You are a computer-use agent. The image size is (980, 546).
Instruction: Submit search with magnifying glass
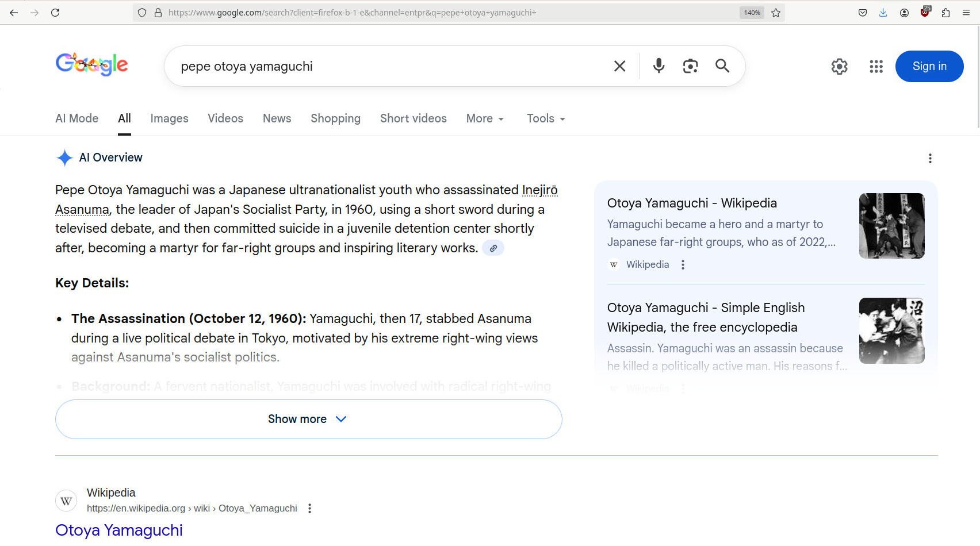click(722, 66)
